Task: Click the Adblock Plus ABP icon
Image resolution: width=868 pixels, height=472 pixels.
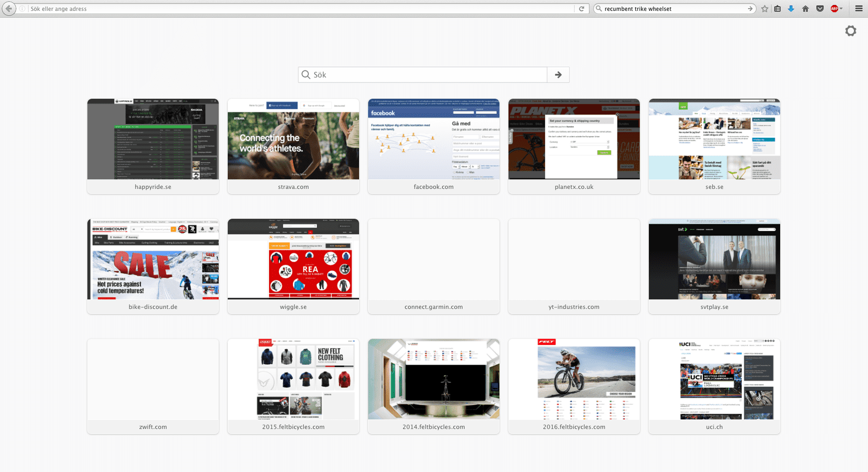Action: pyautogui.click(x=834, y=9)
